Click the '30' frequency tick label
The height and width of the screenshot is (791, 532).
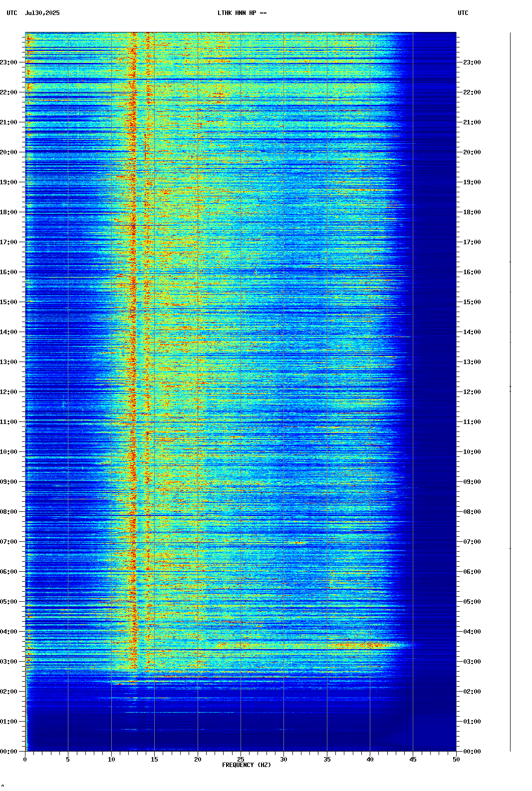coord(283,760)
